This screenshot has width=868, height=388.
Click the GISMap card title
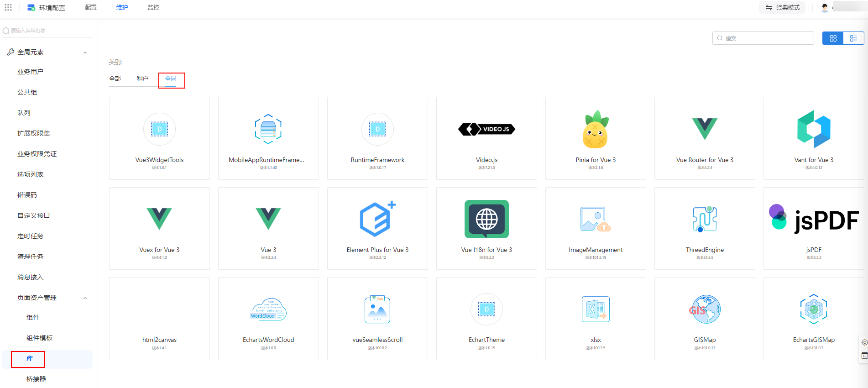[705, 340]
